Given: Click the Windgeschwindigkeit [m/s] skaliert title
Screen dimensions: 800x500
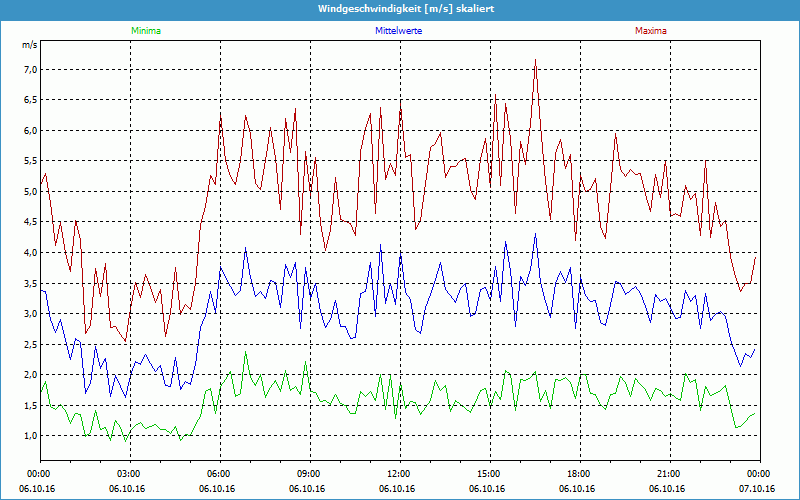Looking at the screenshot, I should [x=406, y=9].
